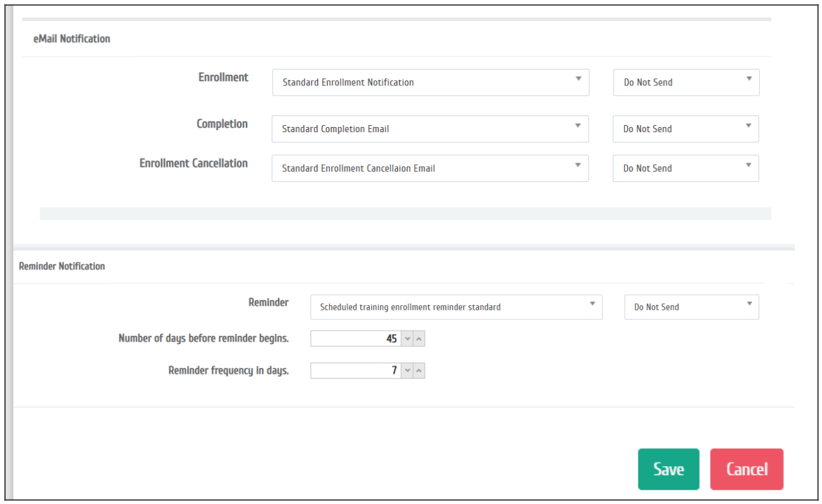Click the Enrollment Cancellation field label
This screenshot has height=504, width=822.
193,163
